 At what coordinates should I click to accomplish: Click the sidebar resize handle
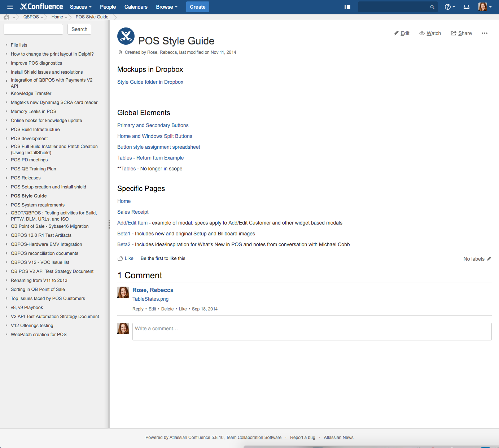(x=109, y=224)
